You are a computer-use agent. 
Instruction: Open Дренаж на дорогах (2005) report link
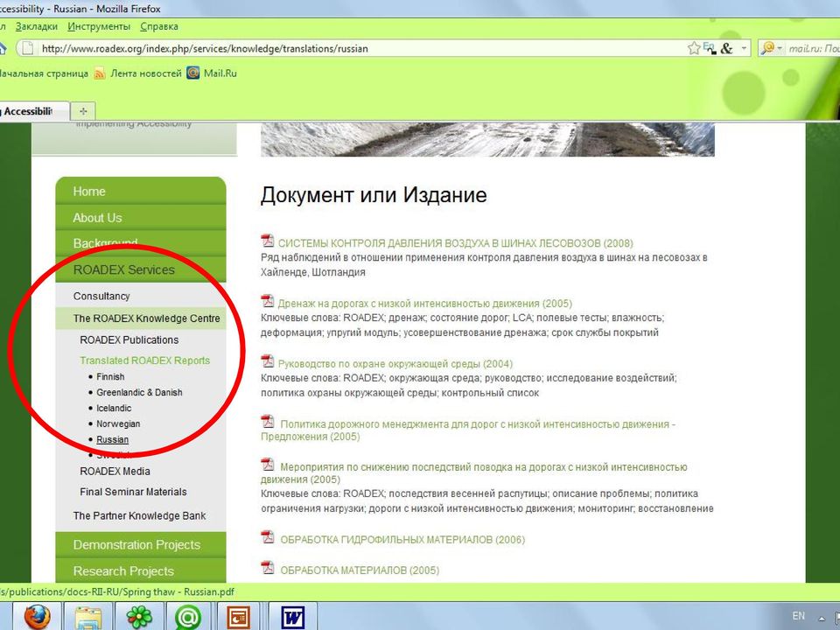coord(425,304)
